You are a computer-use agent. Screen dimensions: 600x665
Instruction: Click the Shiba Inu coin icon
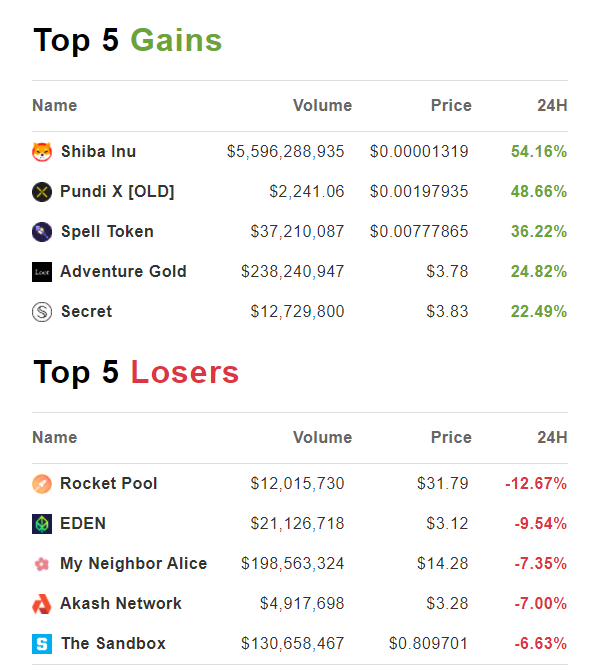41,152
